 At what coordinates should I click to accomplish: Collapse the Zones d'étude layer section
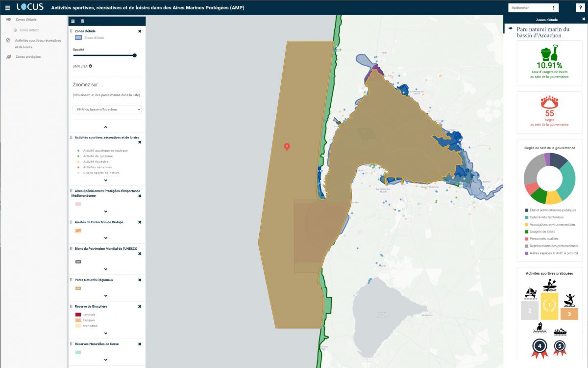coord(106,127)
